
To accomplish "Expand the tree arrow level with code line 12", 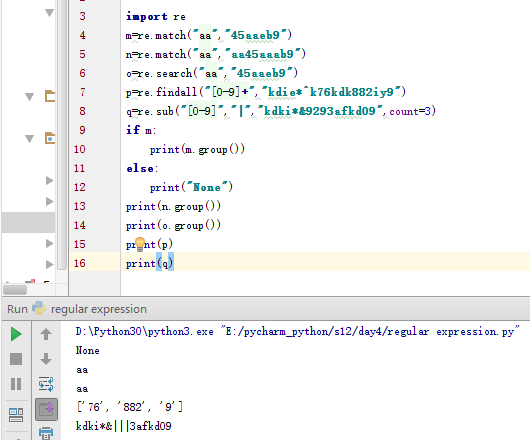I will (50, 180).
